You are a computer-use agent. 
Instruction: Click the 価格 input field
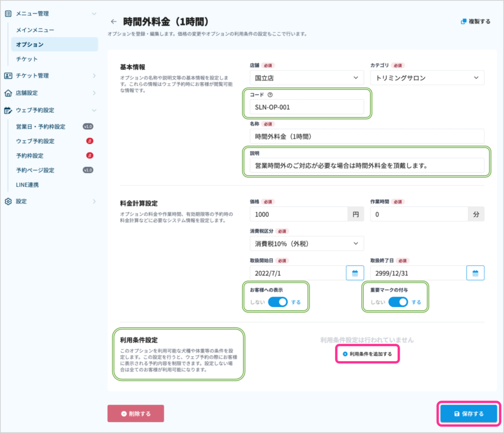pos(298,214)
